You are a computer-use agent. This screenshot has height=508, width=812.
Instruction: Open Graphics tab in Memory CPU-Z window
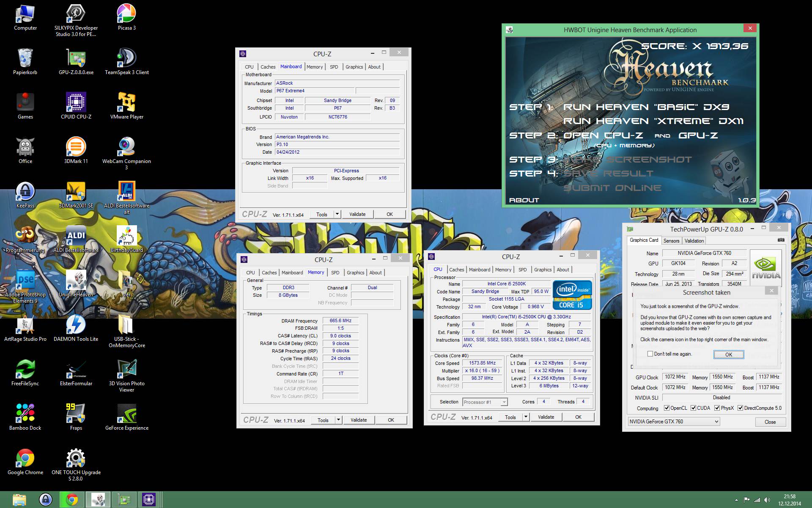coord(355,273)
